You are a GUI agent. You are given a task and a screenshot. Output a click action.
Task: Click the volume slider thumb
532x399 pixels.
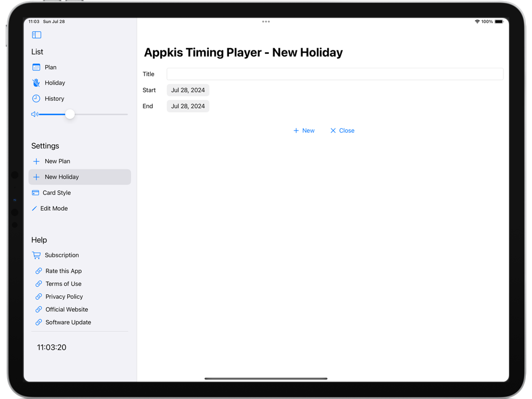point(70,114)
